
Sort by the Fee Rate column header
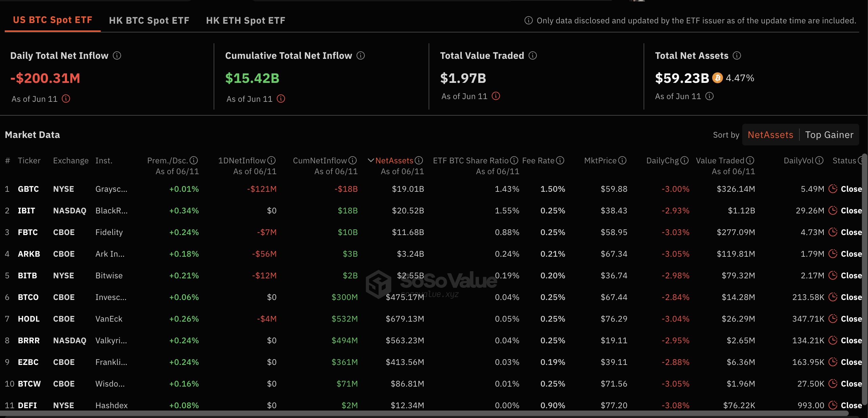coord(538,161)
